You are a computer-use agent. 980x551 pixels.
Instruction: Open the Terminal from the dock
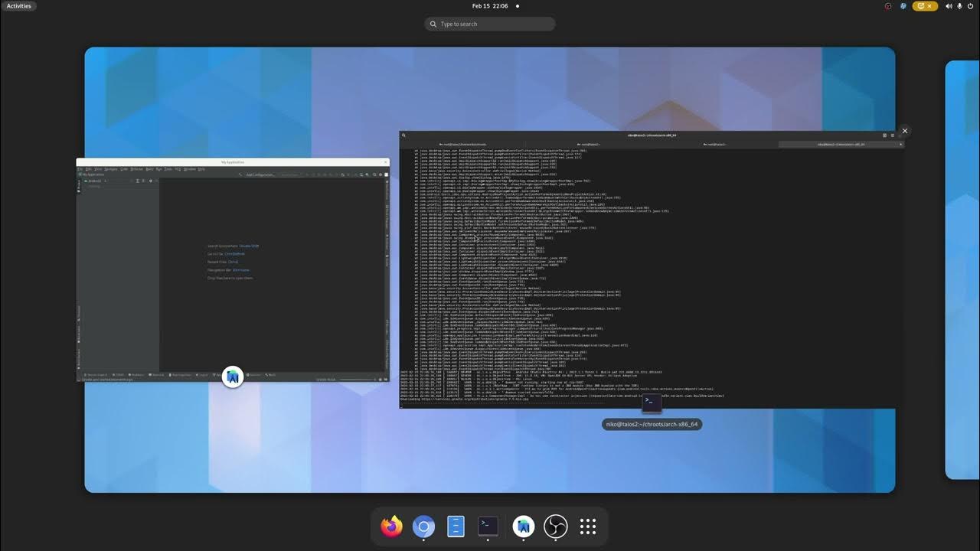click(x=488, y=527)
